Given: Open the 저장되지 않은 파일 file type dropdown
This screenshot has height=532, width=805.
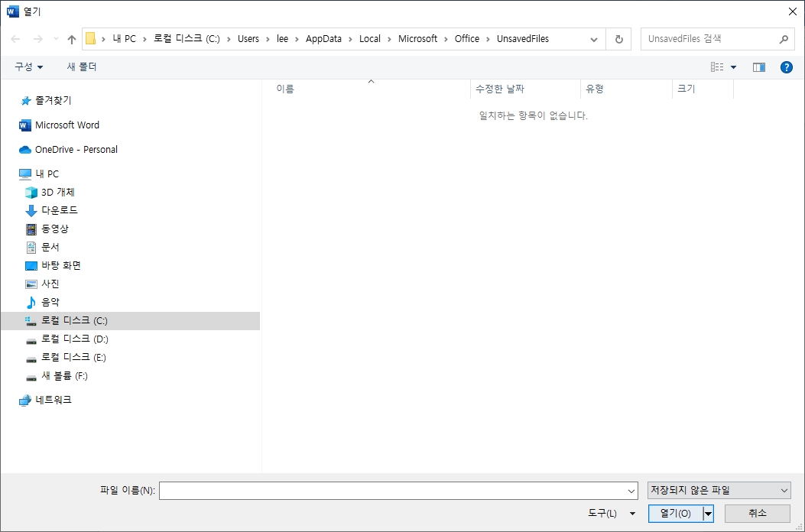Looking at the screenshot, I should pos(719,491).
